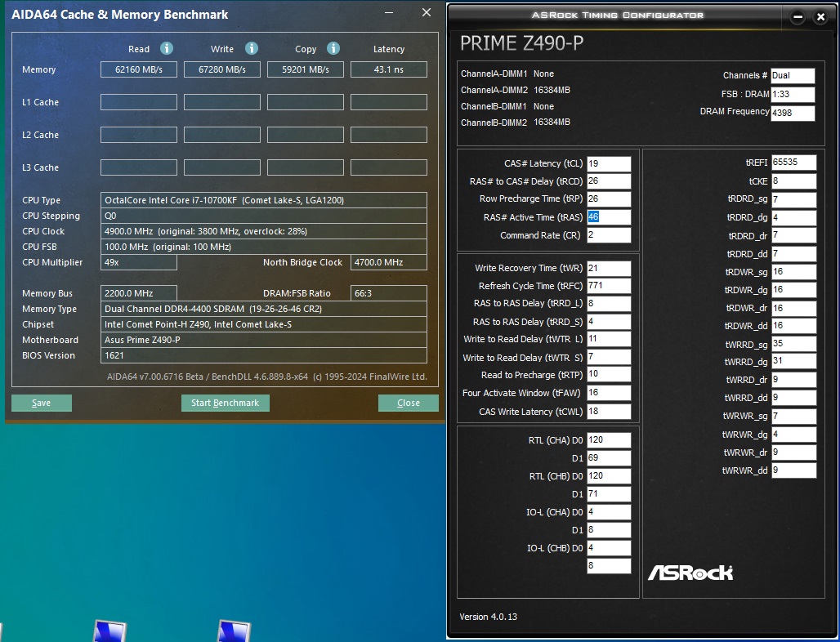Close AIDA64 window with X

tap(427, 13)
